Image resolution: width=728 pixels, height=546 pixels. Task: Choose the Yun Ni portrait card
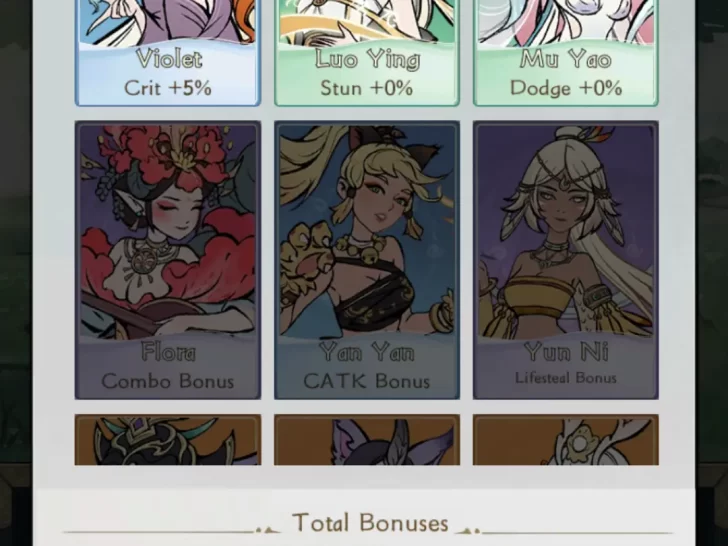coord(566,260)
